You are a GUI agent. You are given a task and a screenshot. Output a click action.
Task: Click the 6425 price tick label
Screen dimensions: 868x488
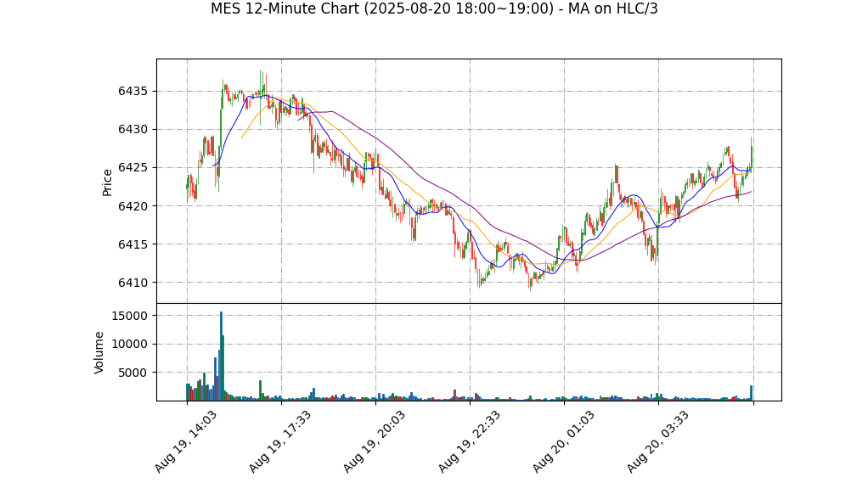[133, 168]
